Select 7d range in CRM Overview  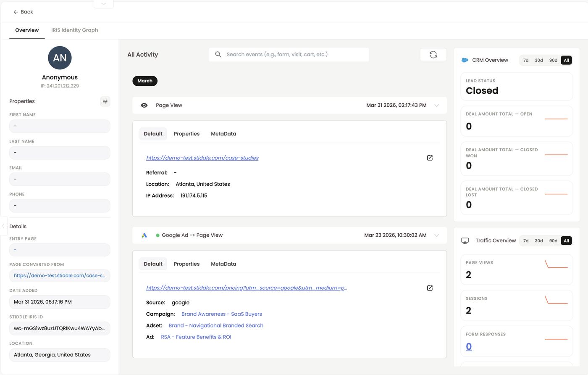(x=526, y=61)
